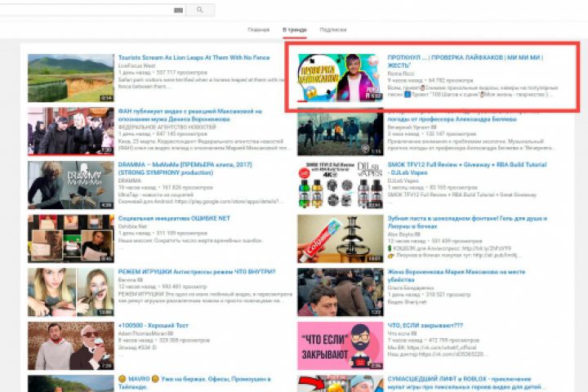This screenshot has height=392, width=588.
Task: Open the MAVRO Тайланд video title
Action: click(194, 383)
